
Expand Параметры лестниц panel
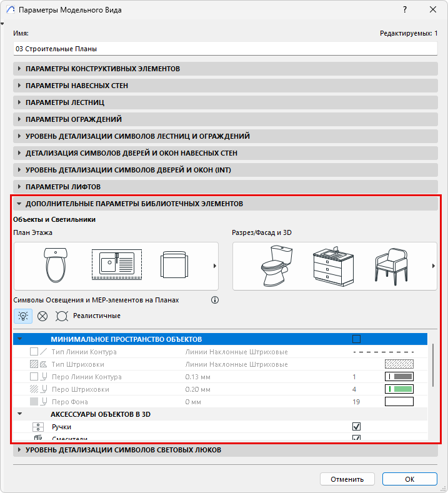[226, 102]
